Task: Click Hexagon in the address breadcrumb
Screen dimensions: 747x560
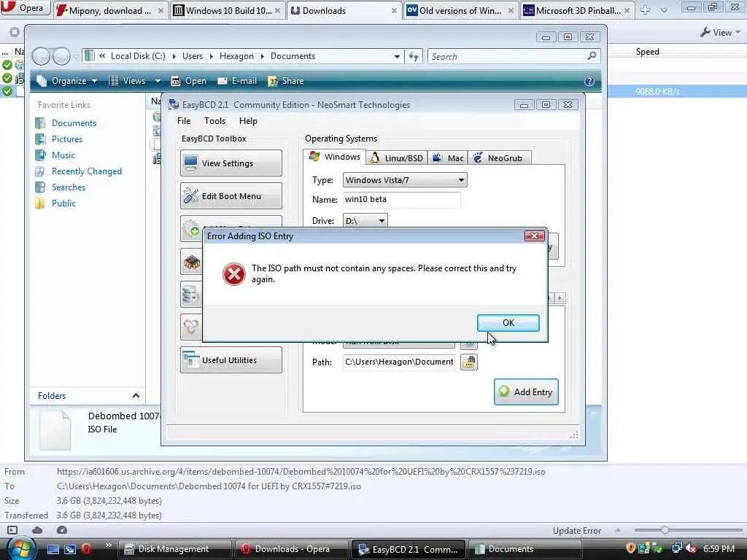Action: point(236,56)
